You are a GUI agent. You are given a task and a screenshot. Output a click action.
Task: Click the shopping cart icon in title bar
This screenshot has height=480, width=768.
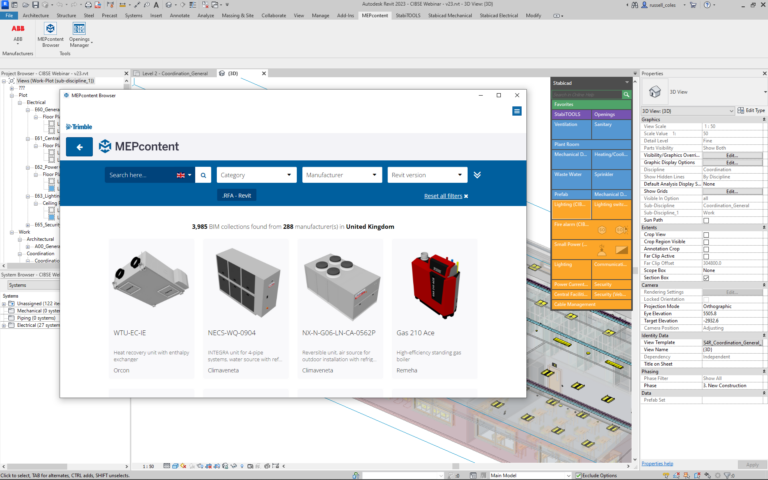(693, 4)
